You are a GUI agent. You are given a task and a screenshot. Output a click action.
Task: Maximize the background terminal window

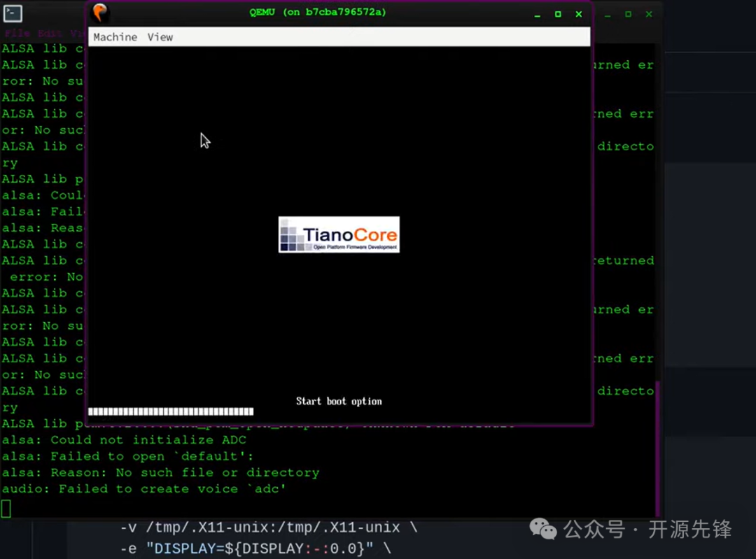pos(628,15)
